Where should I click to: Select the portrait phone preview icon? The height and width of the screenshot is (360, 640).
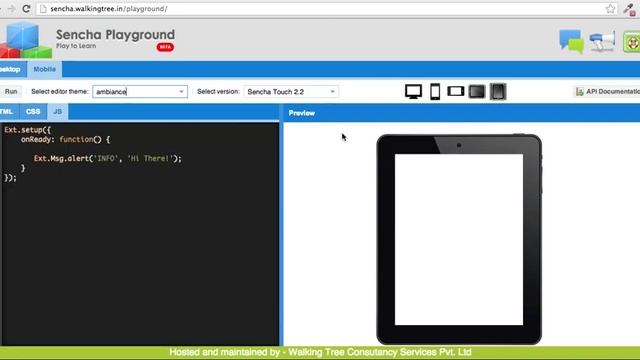coord(435,91)
